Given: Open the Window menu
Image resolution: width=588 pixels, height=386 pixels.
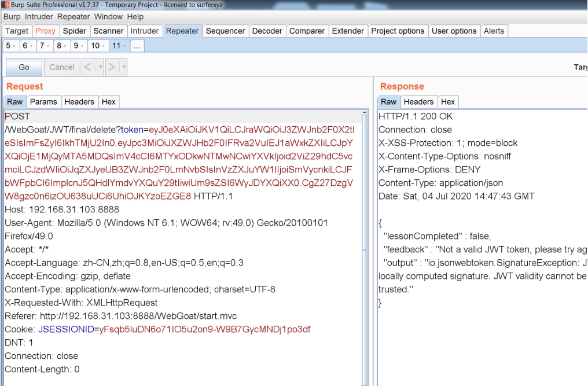Looking at the screenshot, I should coord(108,17).
